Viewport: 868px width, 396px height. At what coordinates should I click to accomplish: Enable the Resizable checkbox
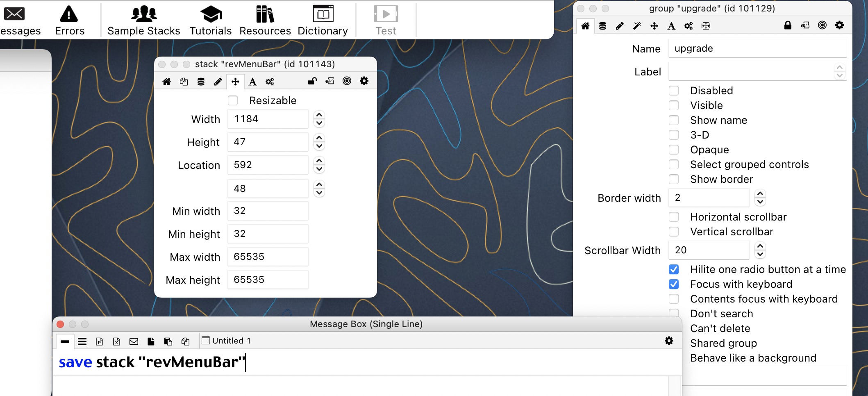(x=233, y=100)
